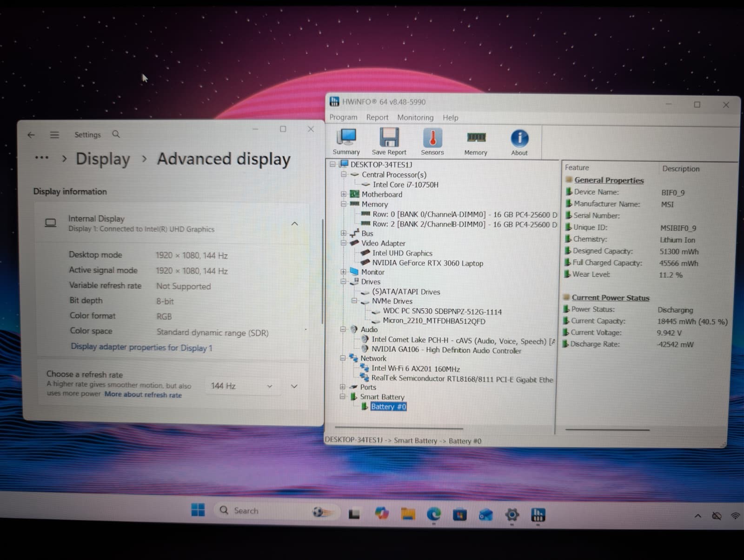The width and height of the screenshot is (744, 560).
Task: Click the breadcrumb ellipsis in Settings
Action: [42, 158]
